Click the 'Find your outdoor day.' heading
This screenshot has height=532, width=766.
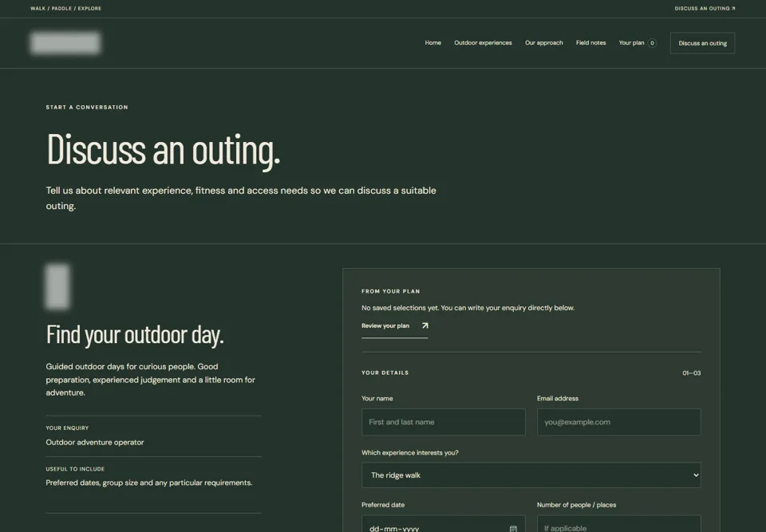[x=135, y=335]
